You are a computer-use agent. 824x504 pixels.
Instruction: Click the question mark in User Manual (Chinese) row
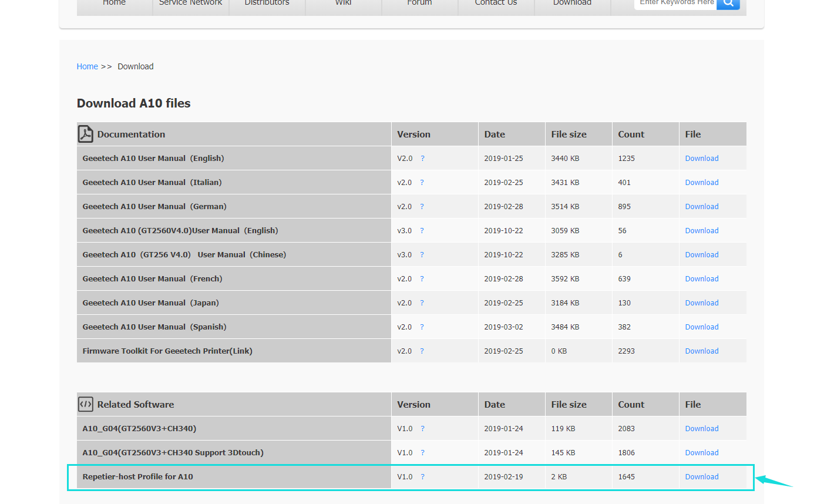(422, 255)
